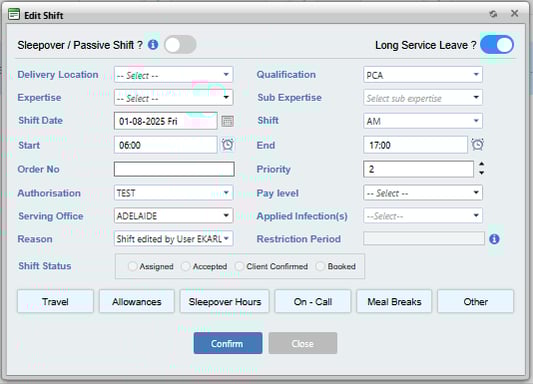
Task: Click the Sleepover / Passive Shift info icon
Action: [x=153, y=45]
